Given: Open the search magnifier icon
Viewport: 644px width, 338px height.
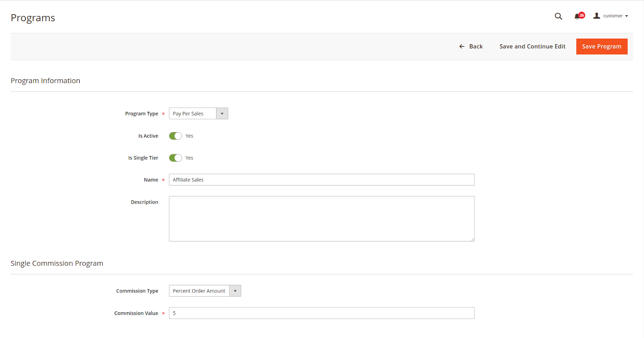Looking at the screenshot, I should click(558, 16).
